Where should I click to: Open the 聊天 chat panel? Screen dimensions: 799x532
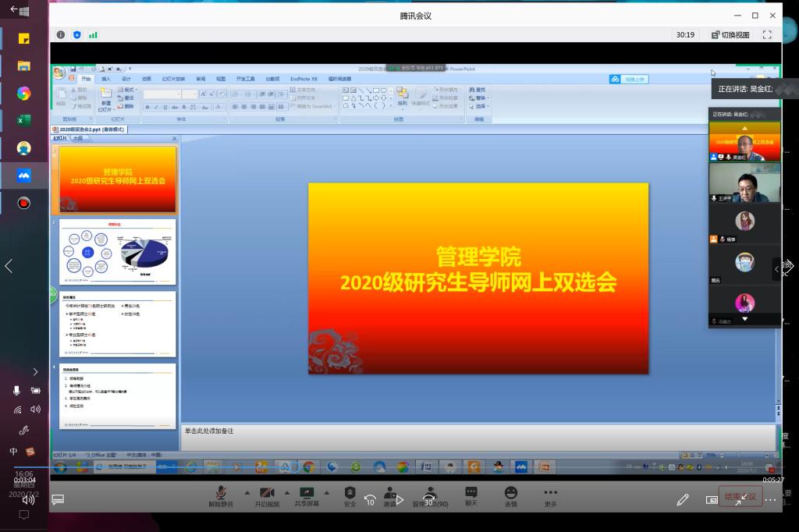(471, 496)
